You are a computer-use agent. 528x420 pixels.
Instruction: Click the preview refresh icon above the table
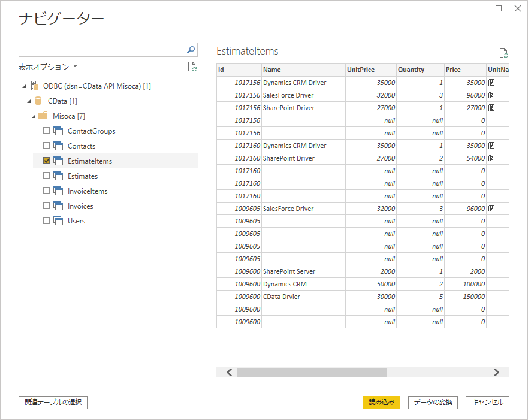coord(503,53)
